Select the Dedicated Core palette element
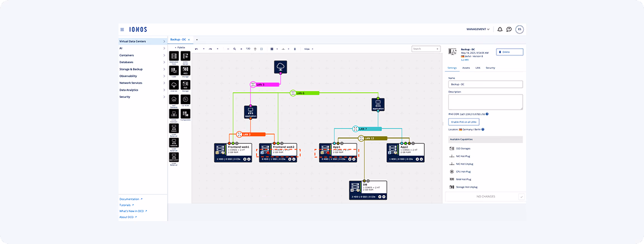This screenshot has height=244, width=644. click(174, 57)
